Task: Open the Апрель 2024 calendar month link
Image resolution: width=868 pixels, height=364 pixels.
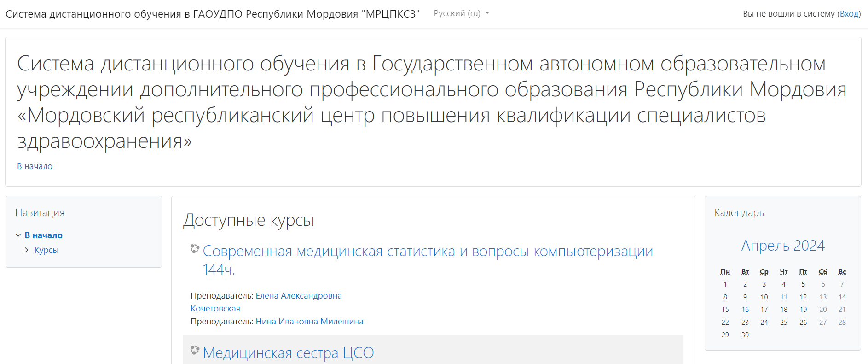Action: tap(783, 246)
